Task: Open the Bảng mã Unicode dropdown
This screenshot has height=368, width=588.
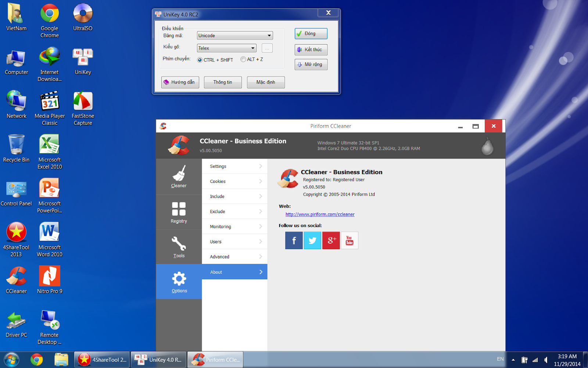Action: [235, 35]
